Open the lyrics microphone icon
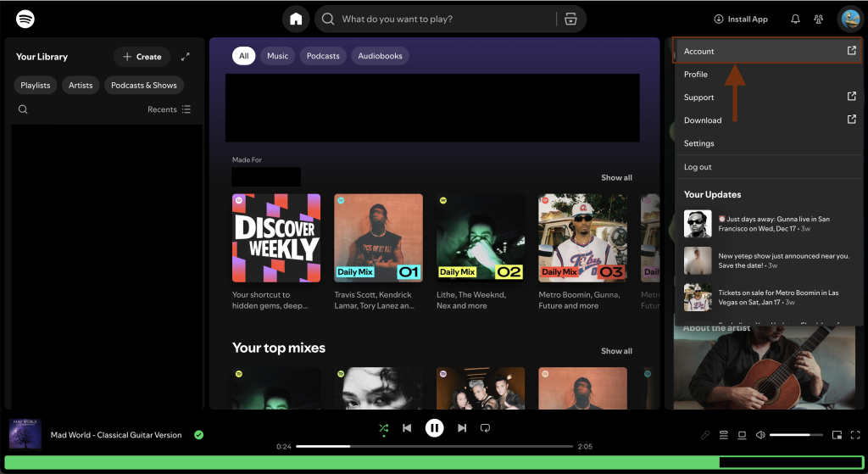 704,435
